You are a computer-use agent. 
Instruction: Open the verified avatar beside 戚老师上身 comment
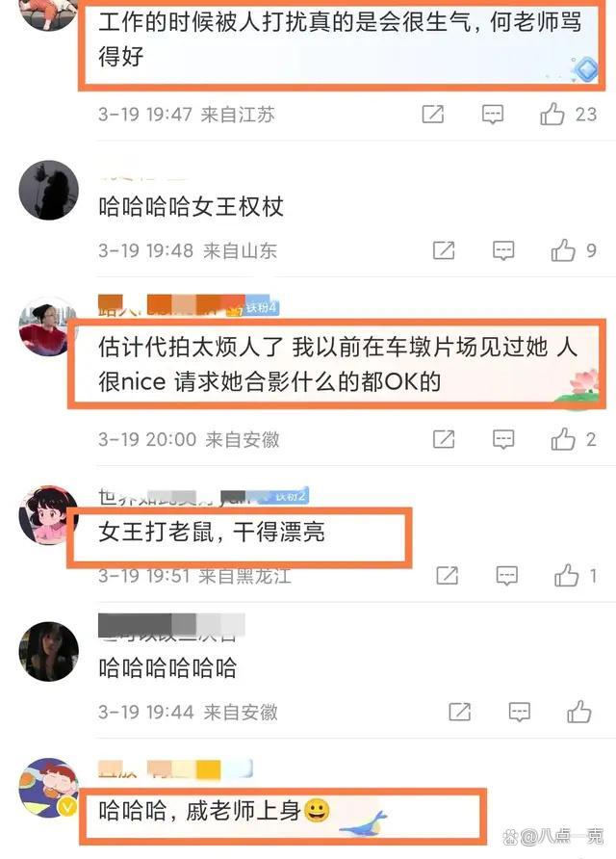click(x=49, y=788)
